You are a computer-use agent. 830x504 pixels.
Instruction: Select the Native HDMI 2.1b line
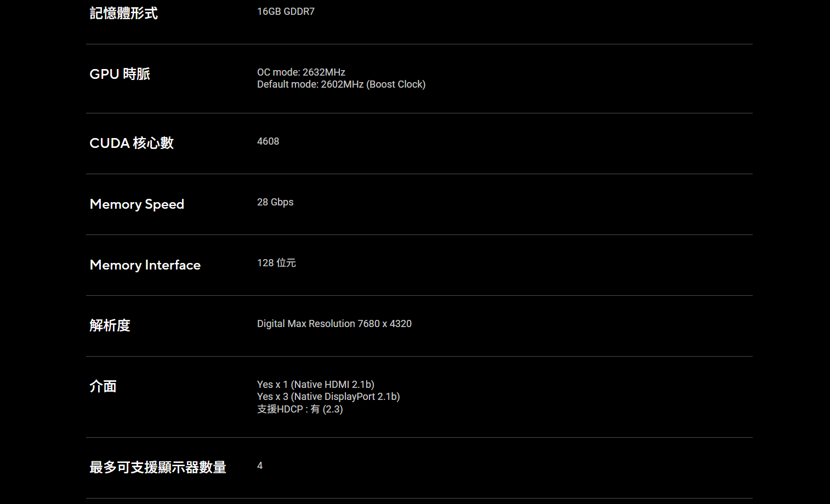[316, 385]
